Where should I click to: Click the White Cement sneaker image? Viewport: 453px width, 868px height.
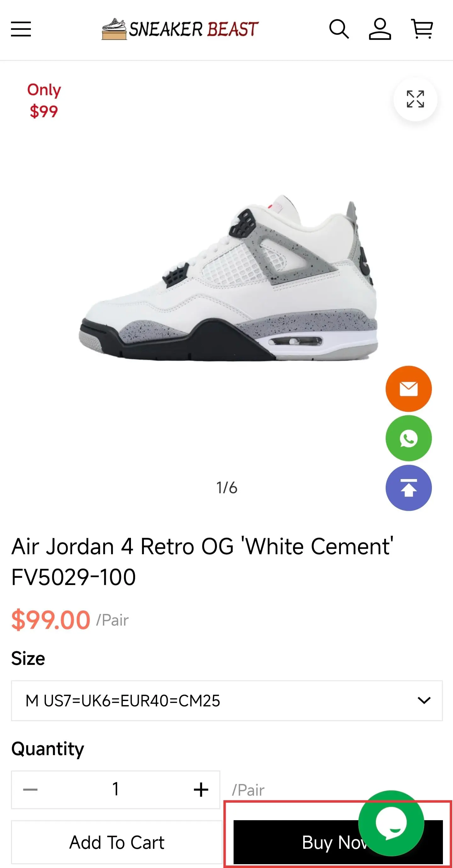pos(229,278)
